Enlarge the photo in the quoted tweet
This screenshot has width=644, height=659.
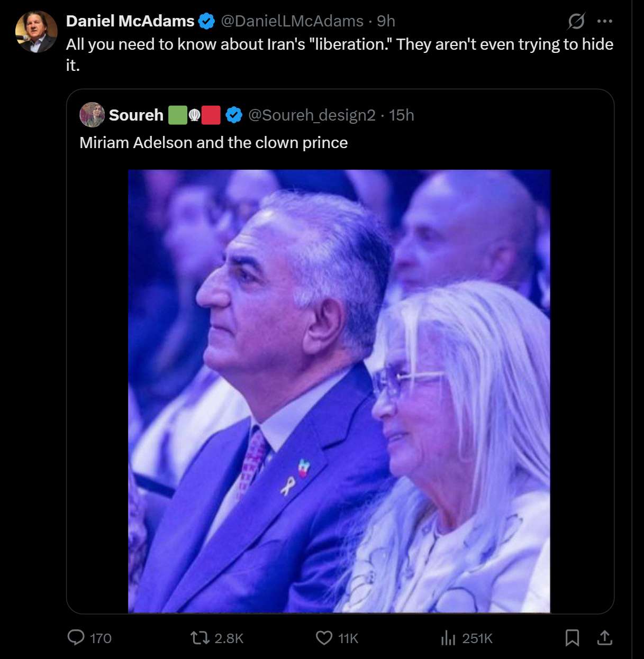(339, 391)
